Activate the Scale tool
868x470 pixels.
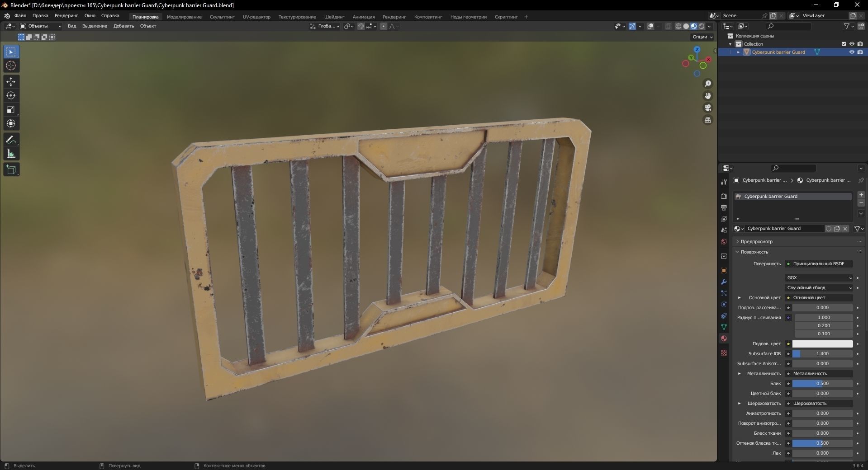[x=11, y=109]
